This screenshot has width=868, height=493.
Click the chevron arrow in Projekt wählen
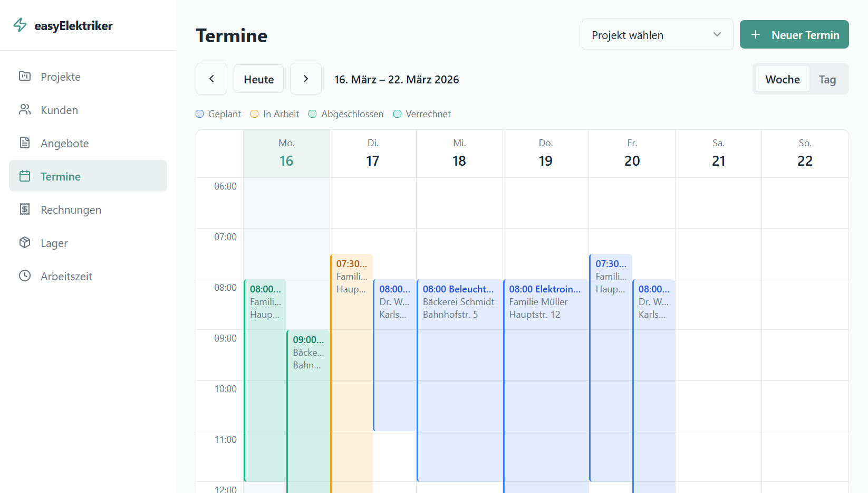[x=717, y=35]
